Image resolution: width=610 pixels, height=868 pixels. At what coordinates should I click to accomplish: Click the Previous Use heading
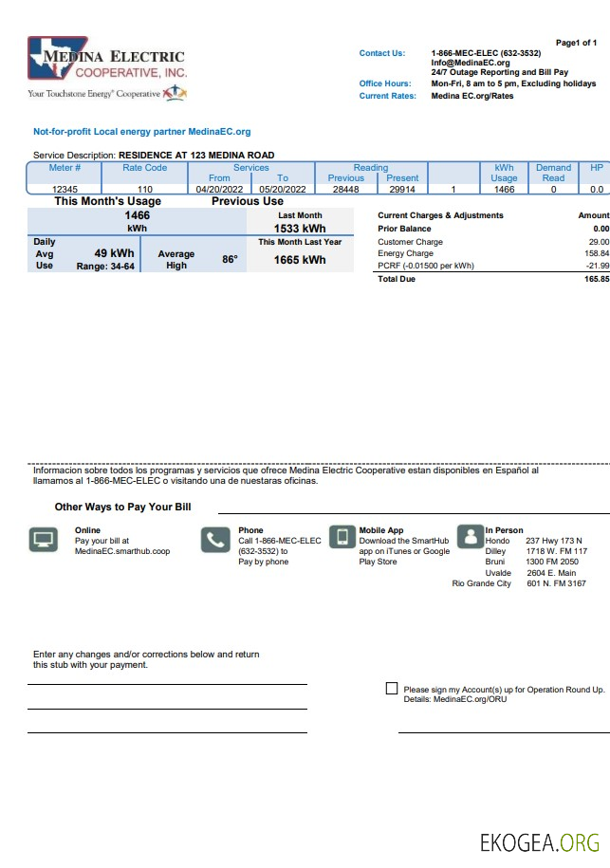(x=248, y=201)
